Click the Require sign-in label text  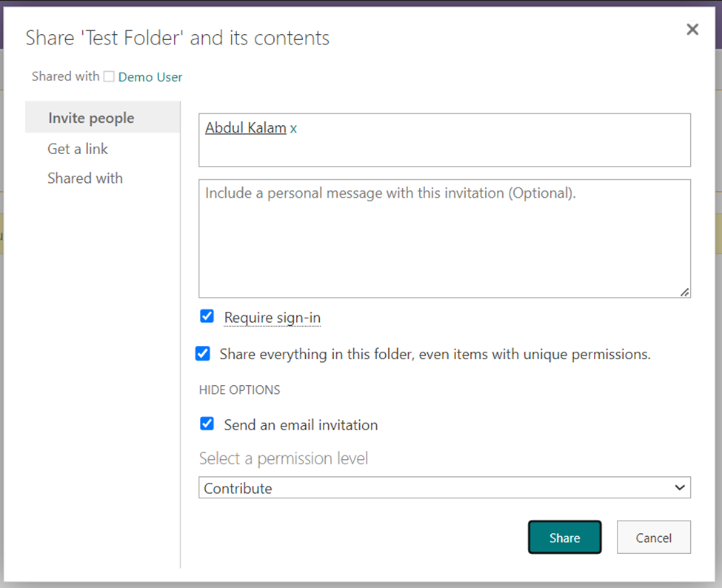tap(272, 318)
